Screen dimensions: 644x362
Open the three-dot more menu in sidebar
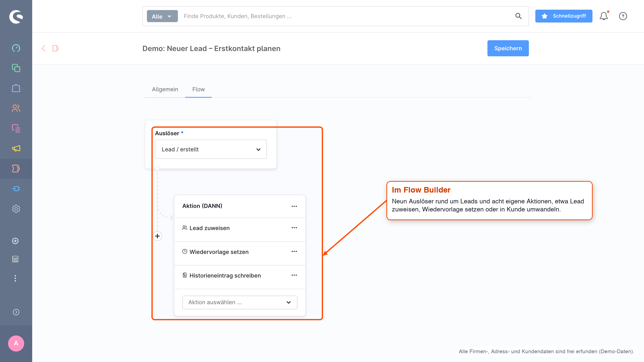pos(15,278)
